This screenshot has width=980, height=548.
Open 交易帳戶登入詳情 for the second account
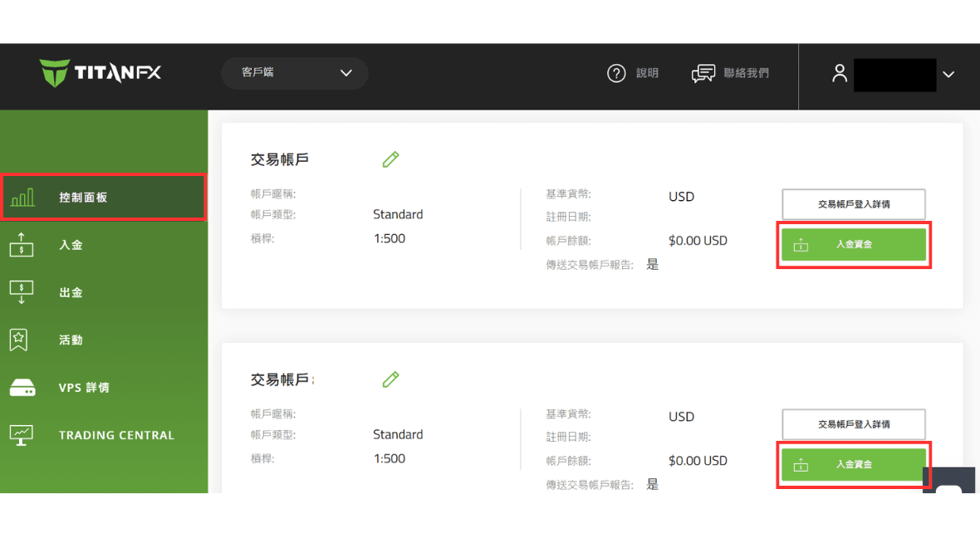(x=854, y=423)
